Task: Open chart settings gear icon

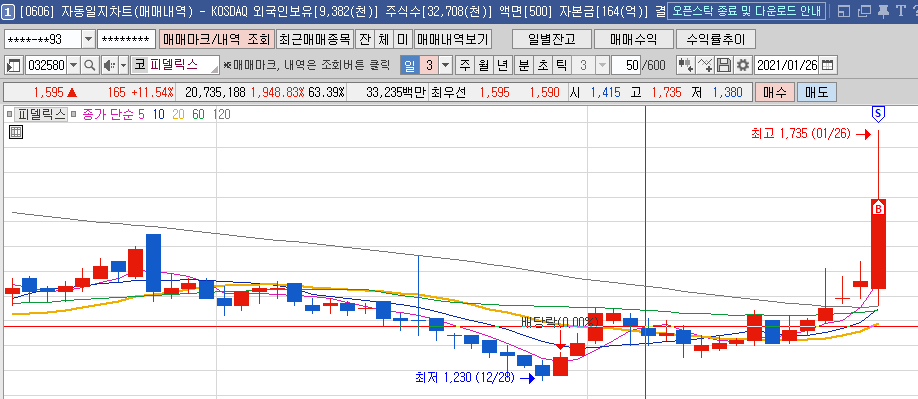Action: (x=743, y=65)
